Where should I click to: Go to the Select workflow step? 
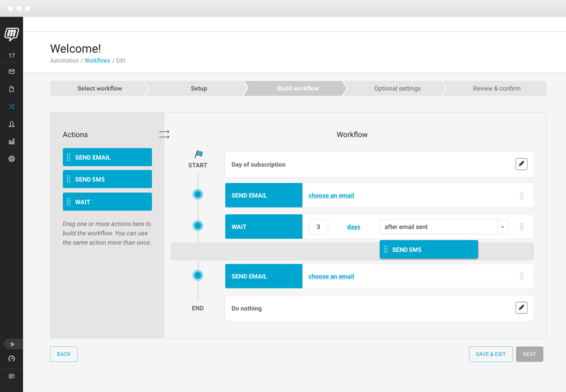[100, 88]
